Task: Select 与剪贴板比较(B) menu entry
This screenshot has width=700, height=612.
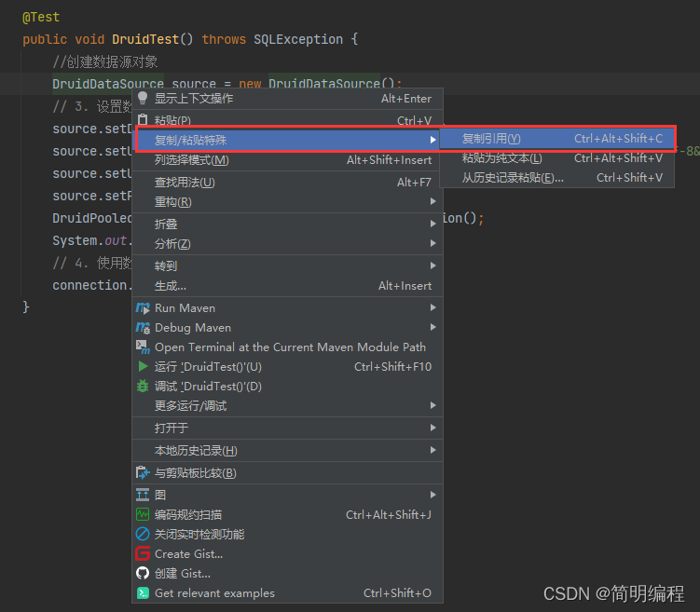Action: (x=287, y=473)
